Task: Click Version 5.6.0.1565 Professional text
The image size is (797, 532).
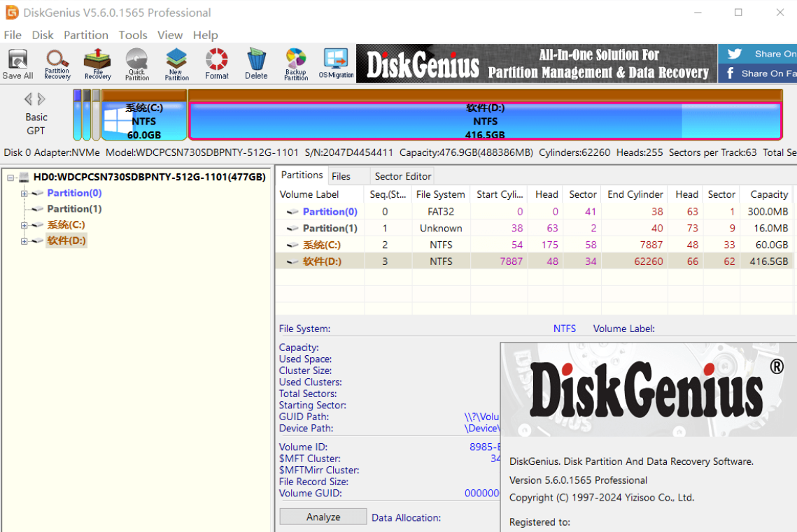Action: point(578,480)
